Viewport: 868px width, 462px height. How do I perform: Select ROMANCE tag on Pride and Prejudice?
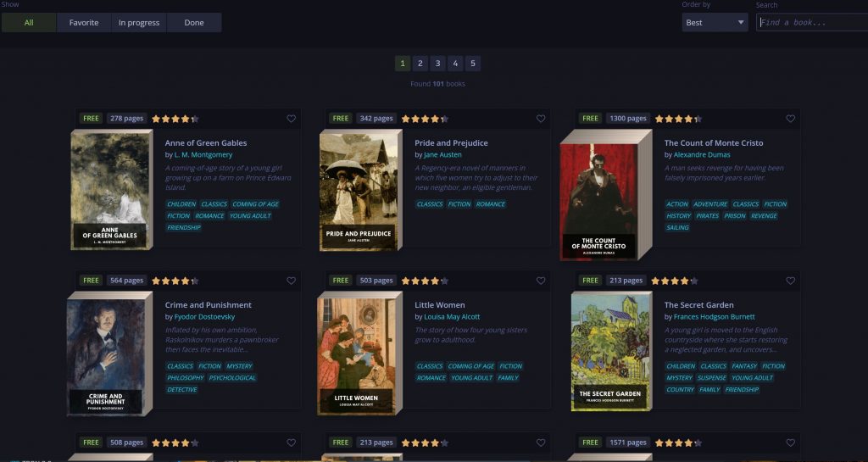[491, 204]
